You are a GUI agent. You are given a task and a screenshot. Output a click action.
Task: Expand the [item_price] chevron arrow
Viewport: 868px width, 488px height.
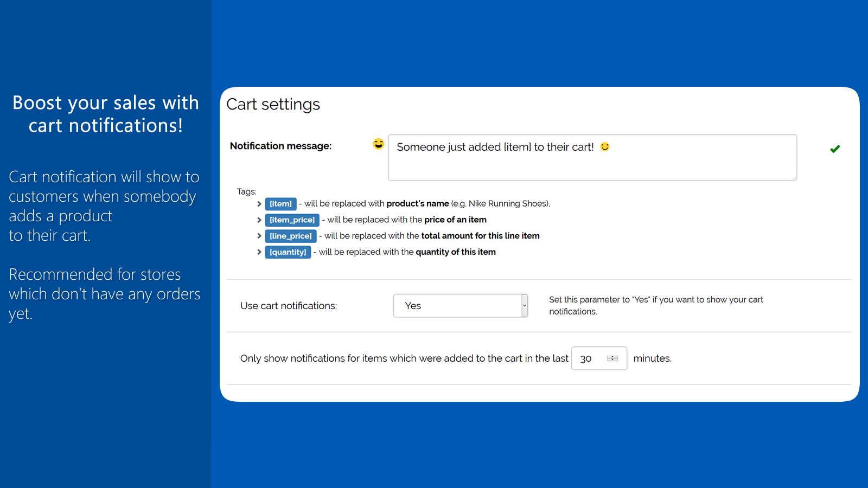259,220
